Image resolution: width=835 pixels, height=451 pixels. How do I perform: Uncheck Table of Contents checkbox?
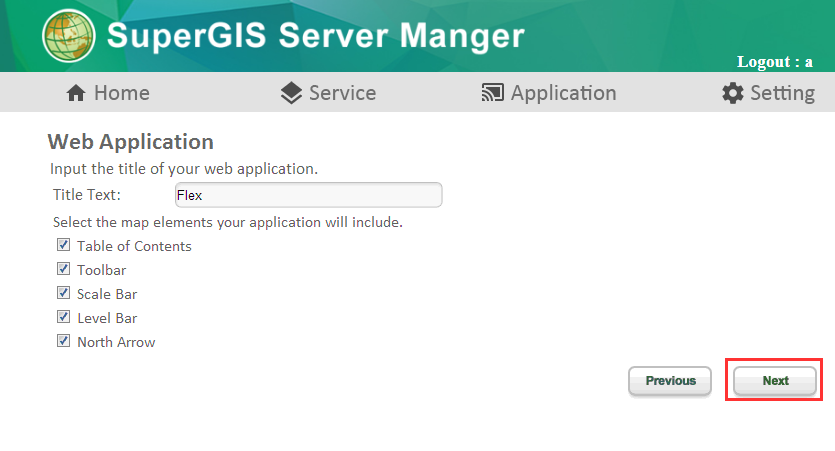coord(63,245)
